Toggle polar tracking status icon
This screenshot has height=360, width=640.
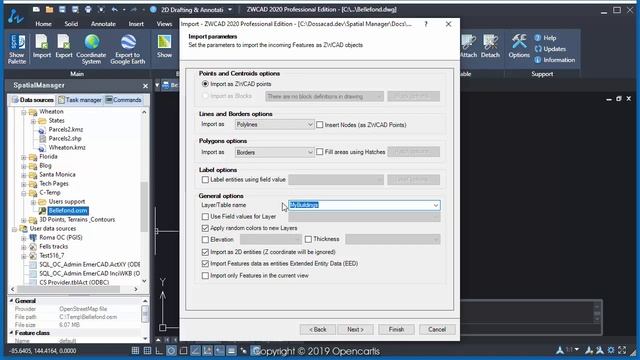(x=171, y=350)
